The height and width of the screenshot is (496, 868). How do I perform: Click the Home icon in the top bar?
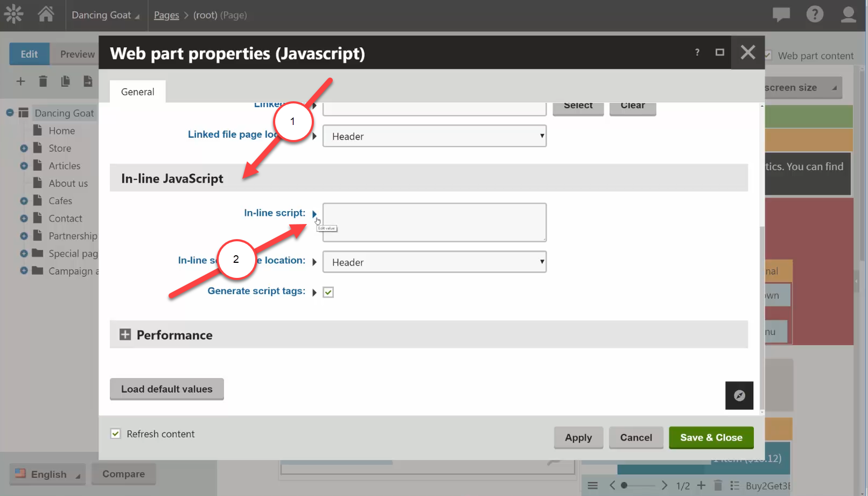(x=46, y=15)
